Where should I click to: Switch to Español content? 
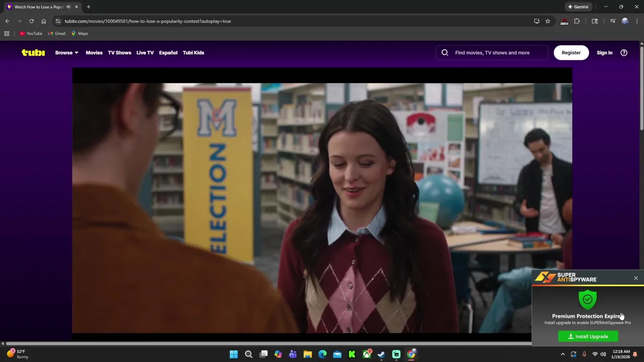(168, 52)
